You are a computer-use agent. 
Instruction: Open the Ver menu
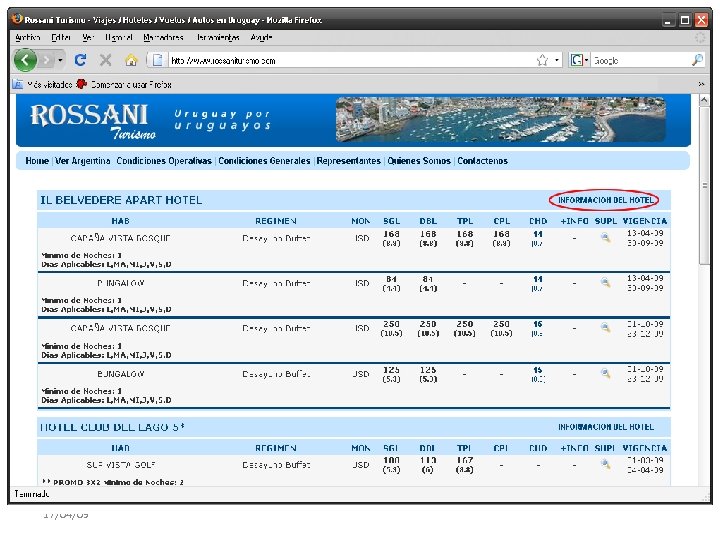(x=88, y=37)
